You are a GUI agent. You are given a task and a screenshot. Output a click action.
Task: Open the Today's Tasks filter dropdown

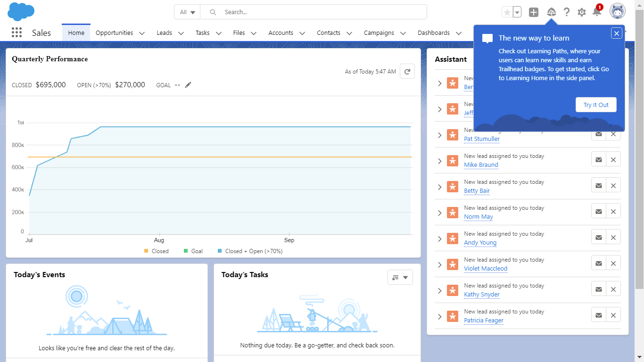400,277
